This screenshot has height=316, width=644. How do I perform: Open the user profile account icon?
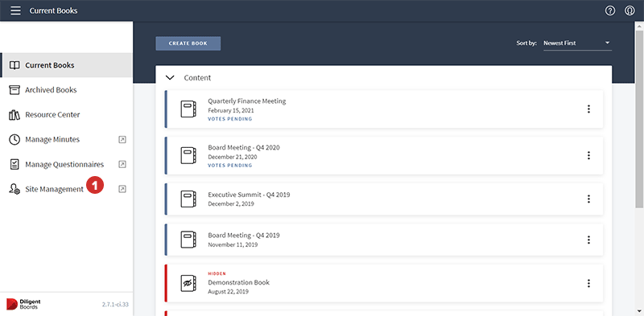(x=630, y=10)
